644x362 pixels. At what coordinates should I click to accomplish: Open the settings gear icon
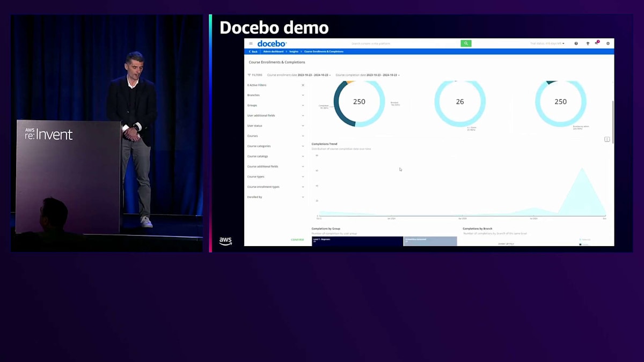pos(608,43)
